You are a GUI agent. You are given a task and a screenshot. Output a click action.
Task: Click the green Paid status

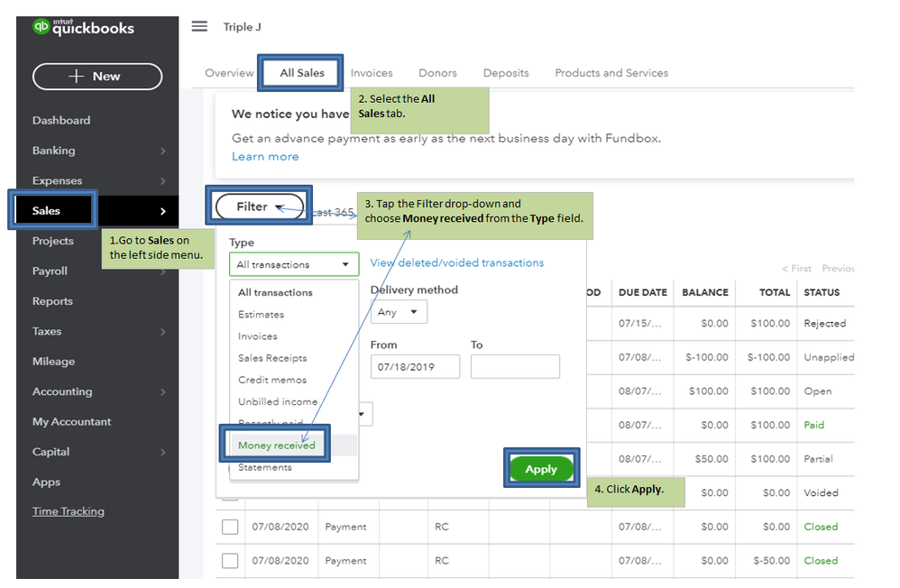pyautogui.click(x=814, y=425)
